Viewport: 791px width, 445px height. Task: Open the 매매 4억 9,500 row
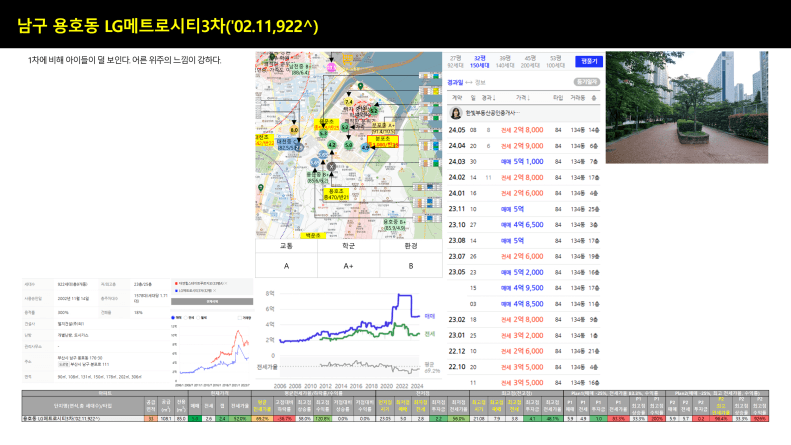[x=524, y=288]
